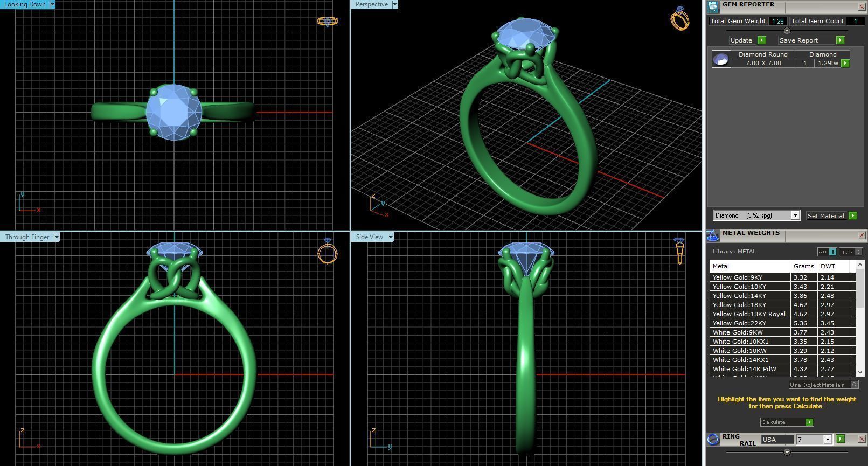Open the ring size 7 dropdown

coord(828,440)
